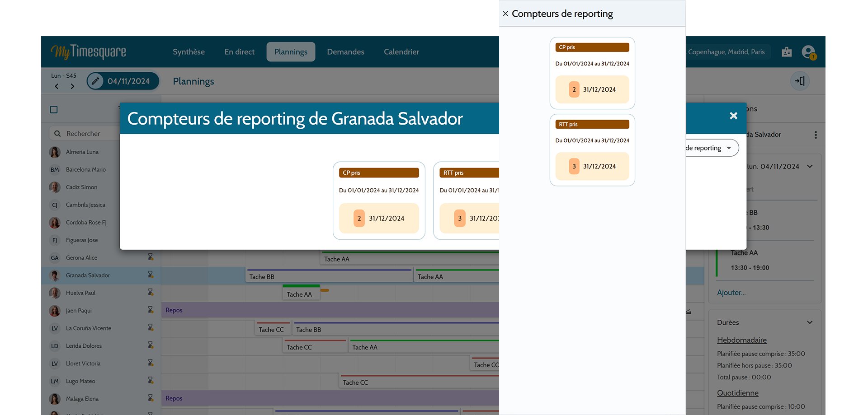Screen dimensions: 868x415
Task: Click hourglass icon beside Gerona Alice
Action: coord(151,257)
